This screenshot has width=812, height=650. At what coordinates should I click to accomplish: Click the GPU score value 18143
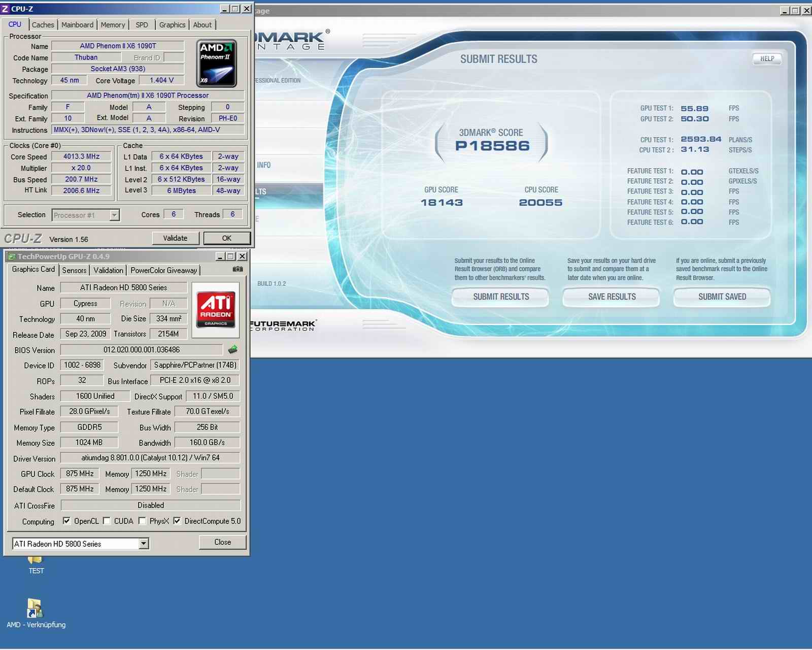tap(442, 203)
